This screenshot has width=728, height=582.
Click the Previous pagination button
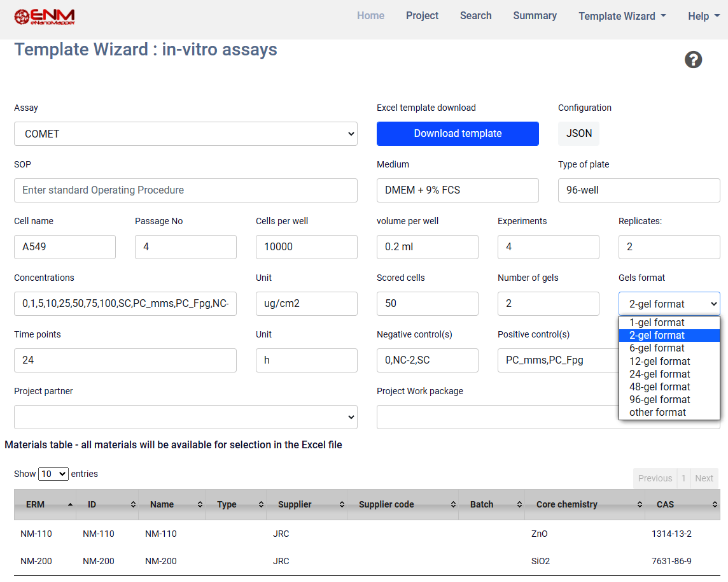point(655,478)
